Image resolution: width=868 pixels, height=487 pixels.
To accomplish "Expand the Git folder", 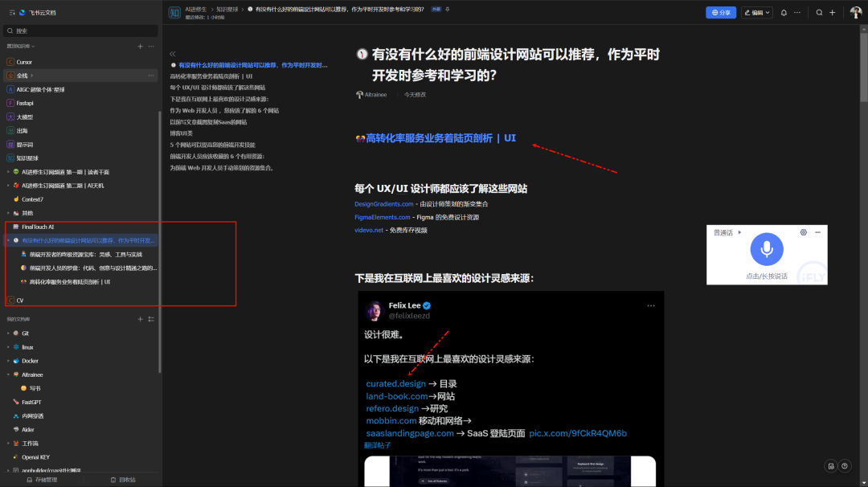I will pos(8,334).
